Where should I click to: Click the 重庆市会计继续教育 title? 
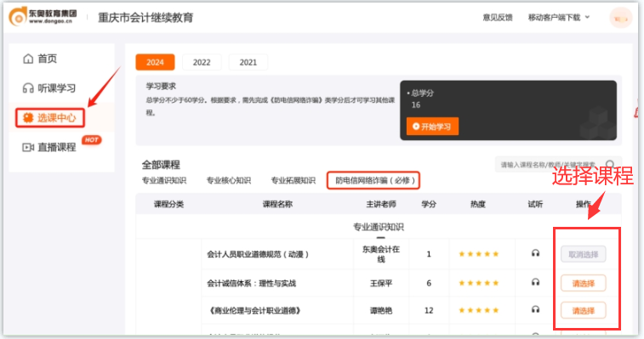(x=145, y=18)
